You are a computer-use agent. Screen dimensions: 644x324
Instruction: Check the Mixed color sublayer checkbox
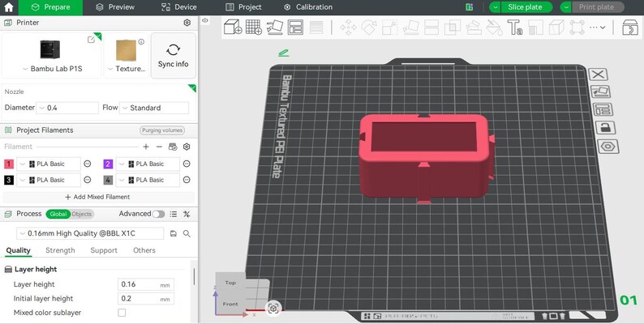(122, 313)
